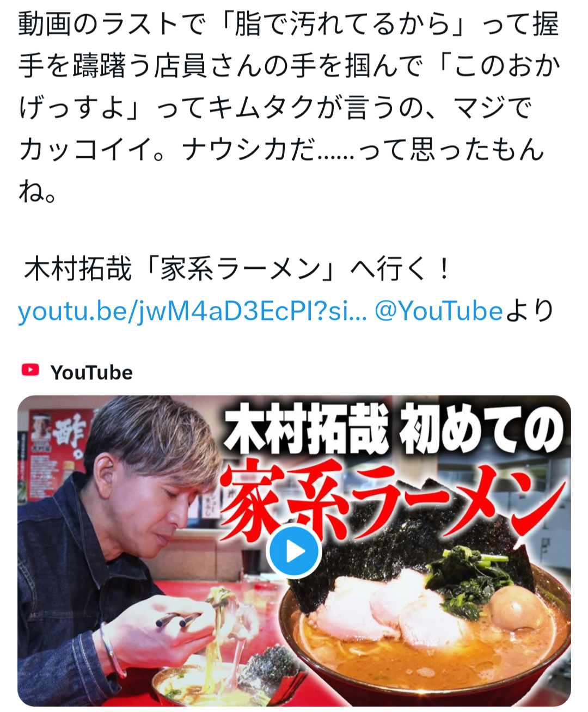Click the red YouTube logo icon
Image resolution: width=588 pixels, height=712 pixels.
pyautogui.click(x=30, y=370)
